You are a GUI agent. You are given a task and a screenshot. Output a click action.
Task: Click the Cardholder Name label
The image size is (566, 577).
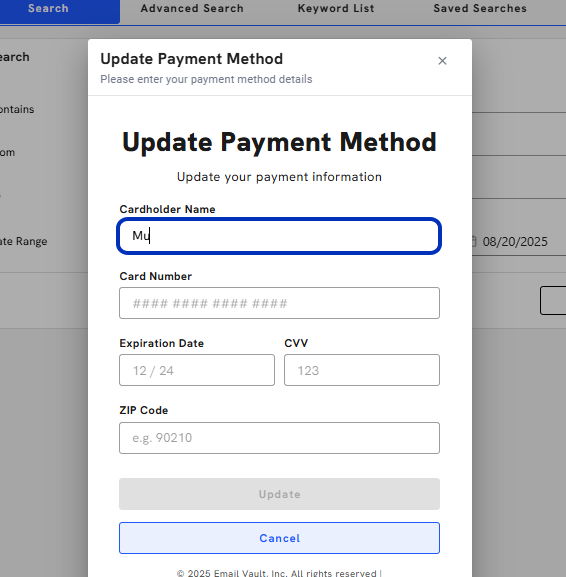click(x=167, y=209)
